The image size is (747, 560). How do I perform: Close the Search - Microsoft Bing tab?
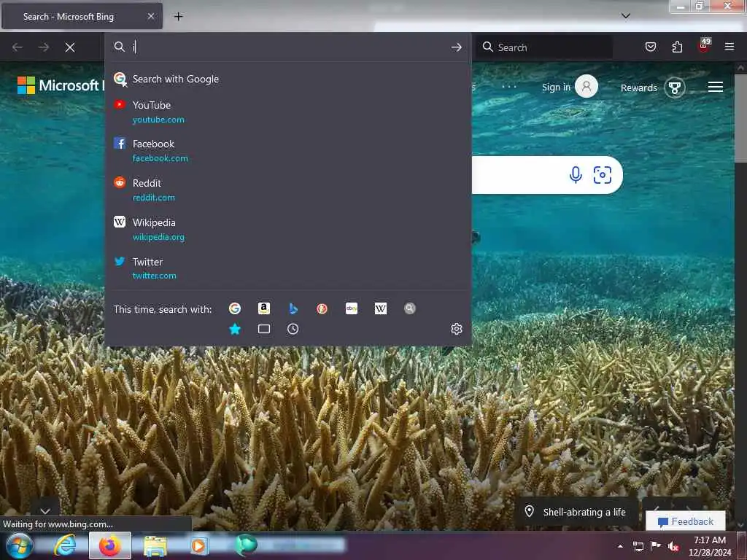150,16
